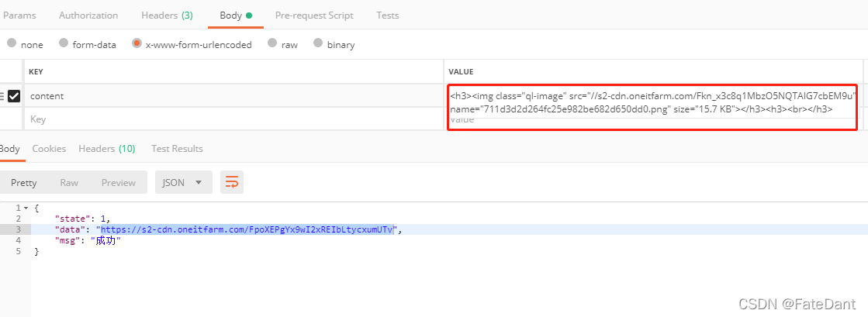The width and height of the screenshot is (868, 317).
Task: Collapse the JSON object at line 1
Action: (x=26, y=208)
